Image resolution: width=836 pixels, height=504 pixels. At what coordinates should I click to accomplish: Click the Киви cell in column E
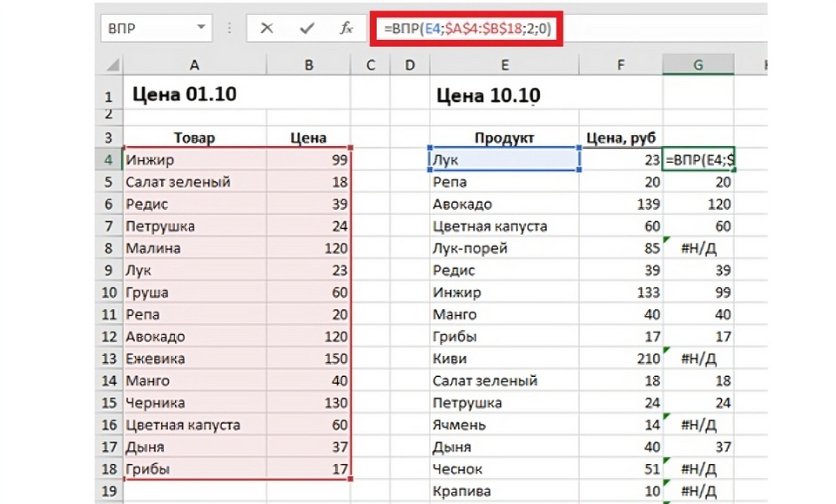click(503, 359)
